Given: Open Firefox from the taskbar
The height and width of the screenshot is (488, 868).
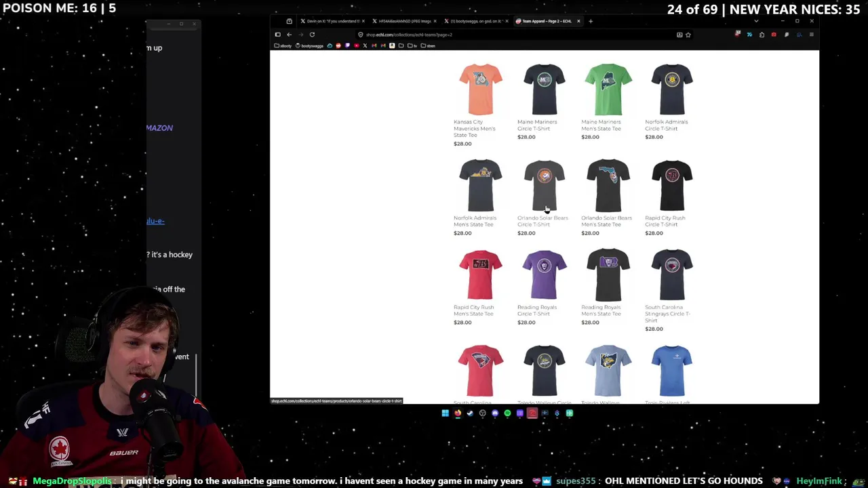Looking at the screenshot, I should [x=458, y=413].
